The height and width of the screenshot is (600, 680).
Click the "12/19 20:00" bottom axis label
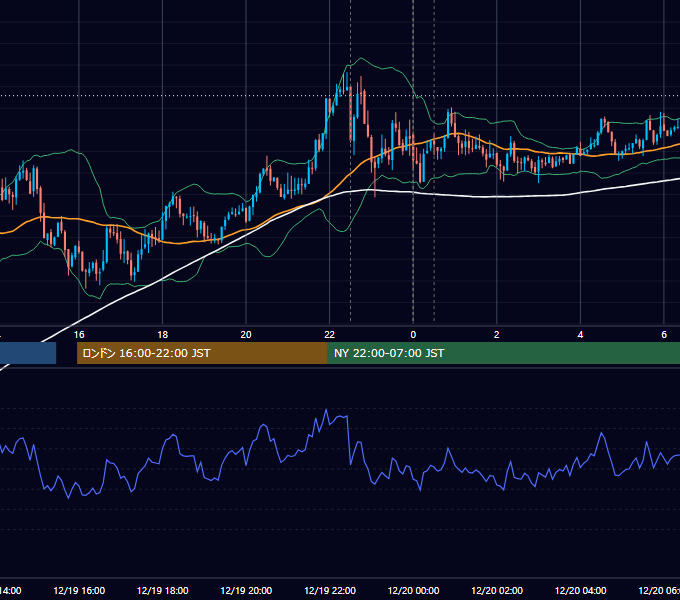(246, 590)
